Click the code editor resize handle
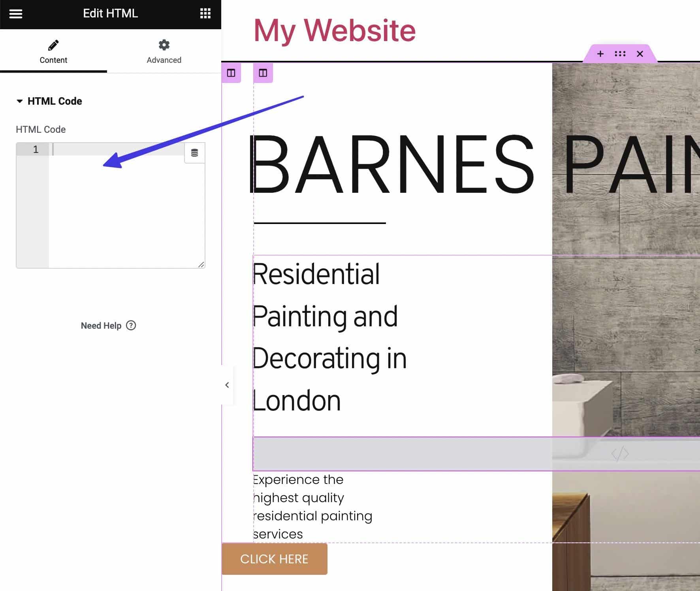Image resolution: width=700 pixels, height=591 pixels. (x=201, y=265)
